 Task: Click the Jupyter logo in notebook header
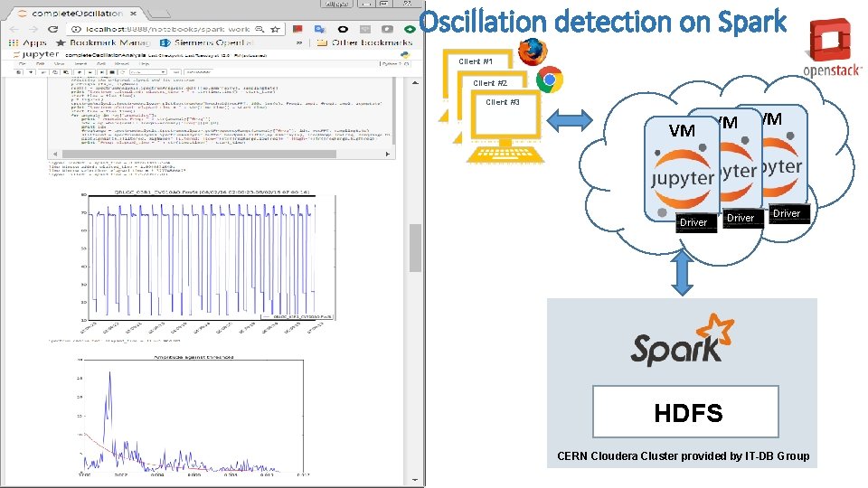[x=35, y=55]
